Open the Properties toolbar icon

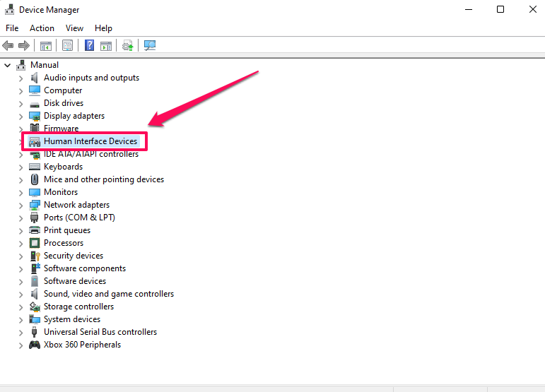click(67, 45)
